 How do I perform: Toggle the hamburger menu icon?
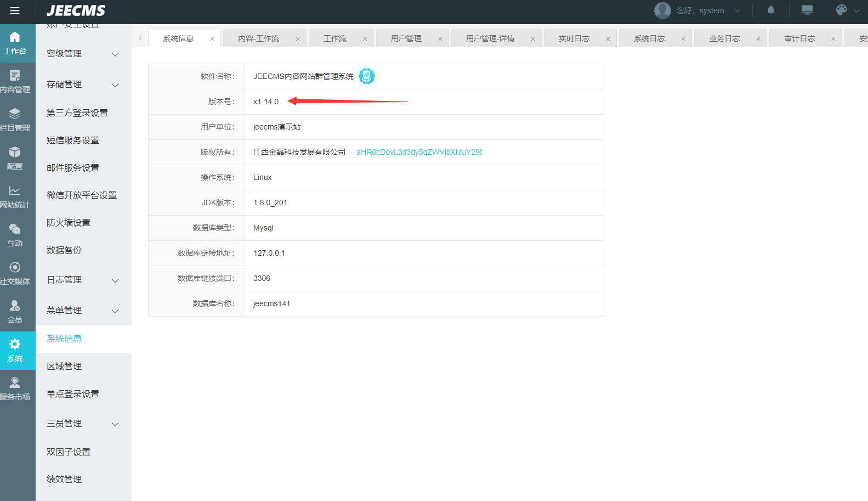point(15,11)
